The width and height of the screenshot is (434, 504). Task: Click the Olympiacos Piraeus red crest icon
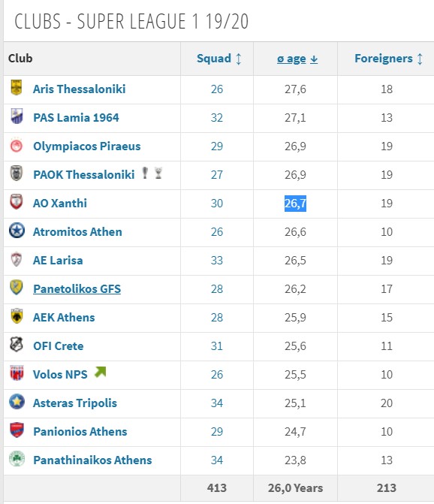tap(16, 146)
